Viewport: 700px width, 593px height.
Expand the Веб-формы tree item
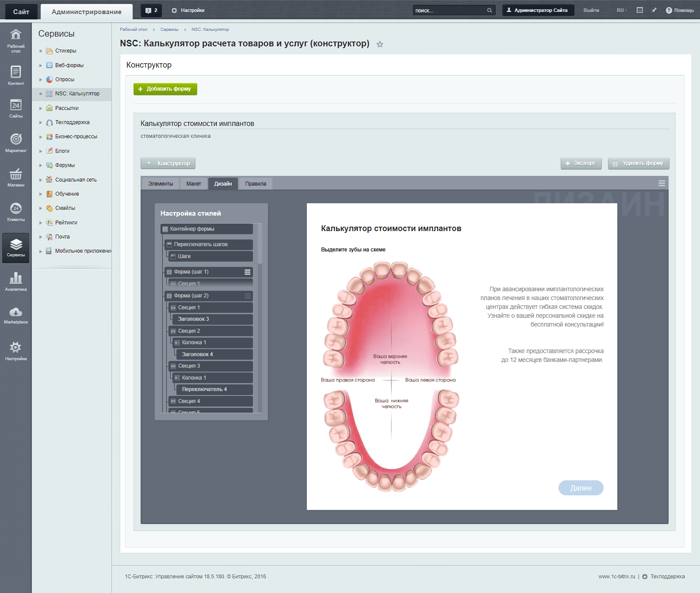point(41,65)
